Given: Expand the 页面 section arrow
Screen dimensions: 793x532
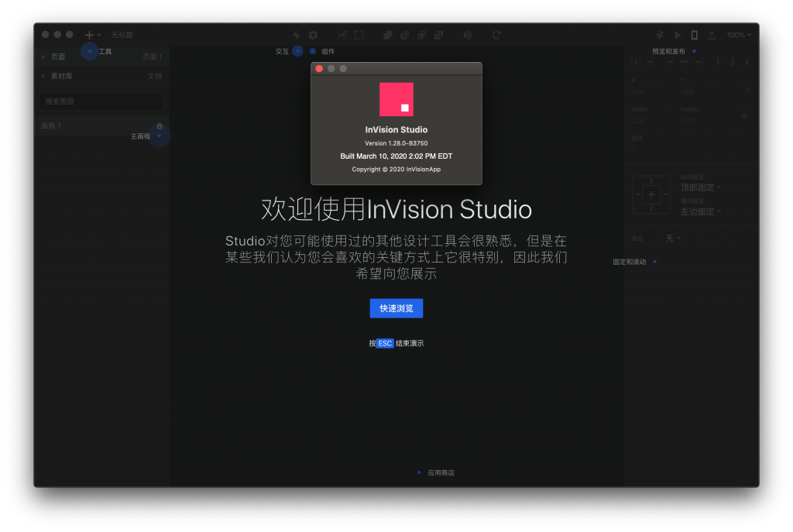Looking at the screenshot, I should click(43, 57).
